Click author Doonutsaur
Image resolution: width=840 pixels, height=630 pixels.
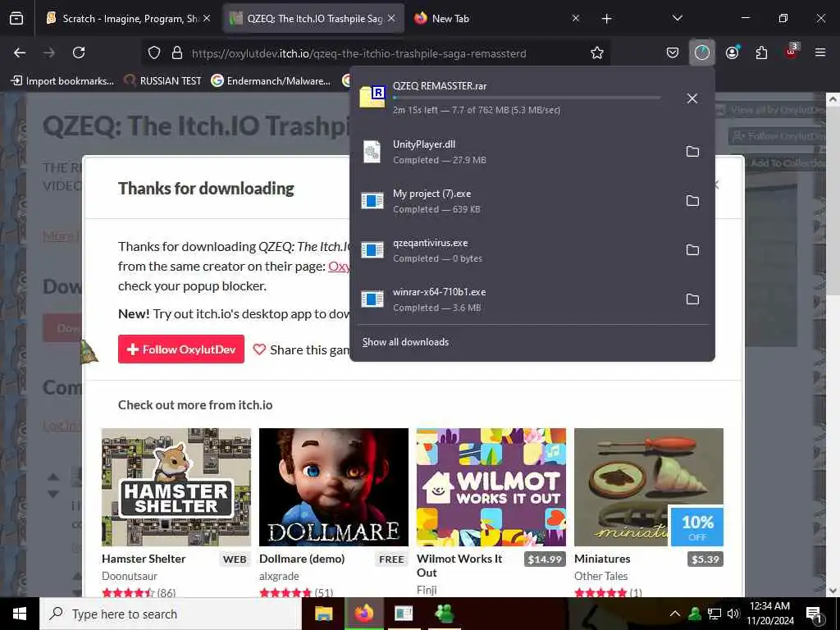pos(130,576)
